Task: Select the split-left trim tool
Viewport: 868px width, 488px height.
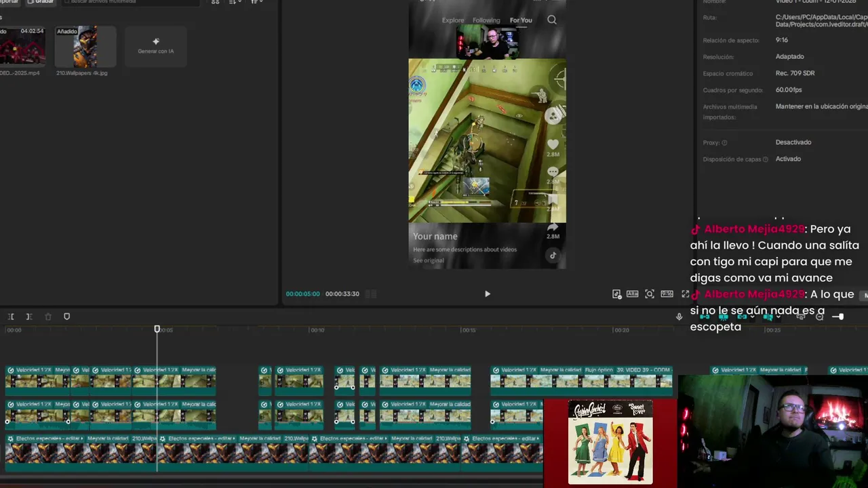Action: (11, 317)
